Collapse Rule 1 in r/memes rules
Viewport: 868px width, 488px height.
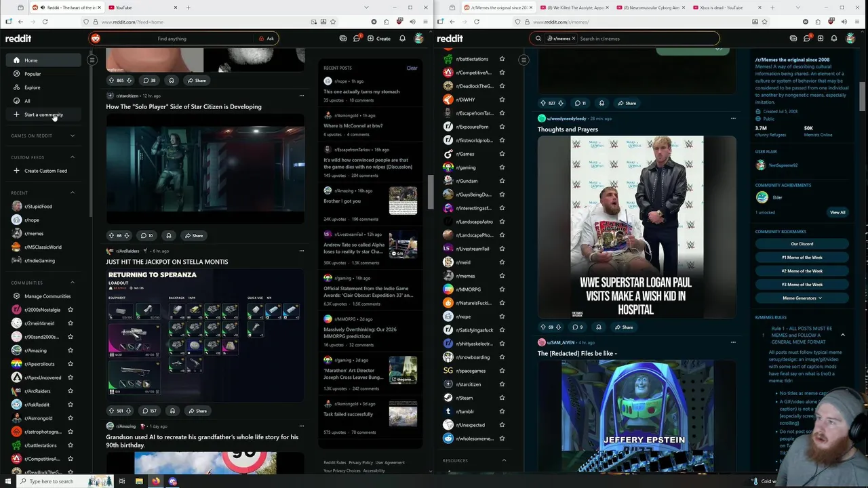click(843, 335)
